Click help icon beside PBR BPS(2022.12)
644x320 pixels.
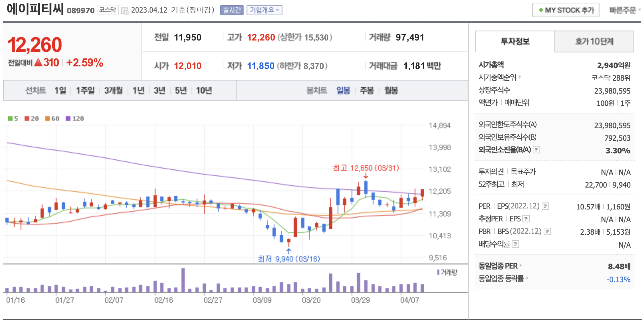pyautogui.click(x=547, y=231)
